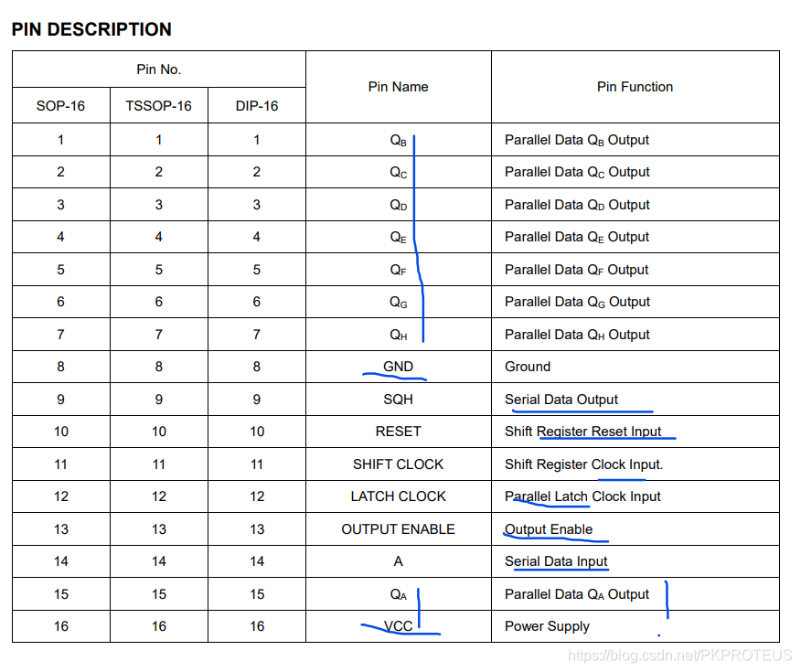Image resolution: width=801 pixels, height=672 pixels.
Task: Click Parallel Latch Clock Input text
Action: pyautogui.click(x=582, y=496)
